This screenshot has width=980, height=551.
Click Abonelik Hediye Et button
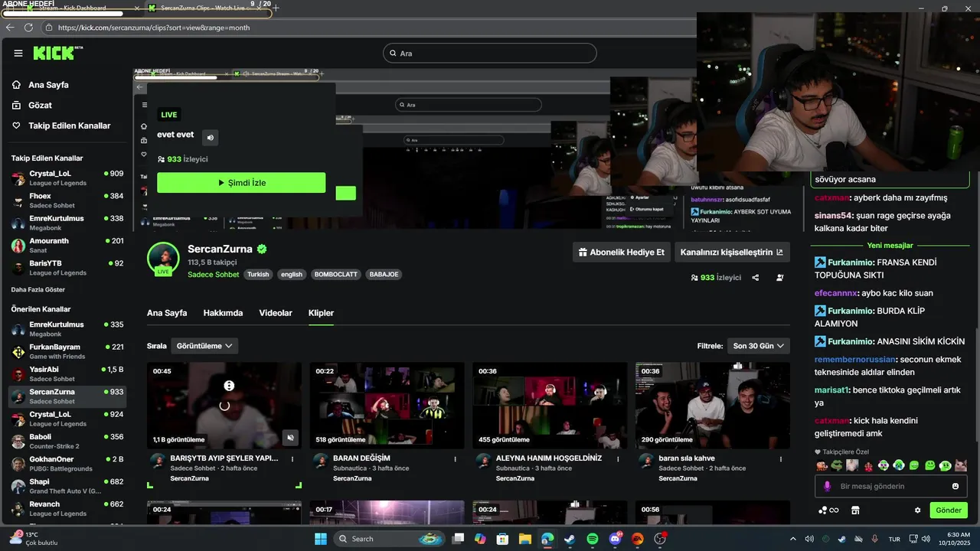coord(622,252)
